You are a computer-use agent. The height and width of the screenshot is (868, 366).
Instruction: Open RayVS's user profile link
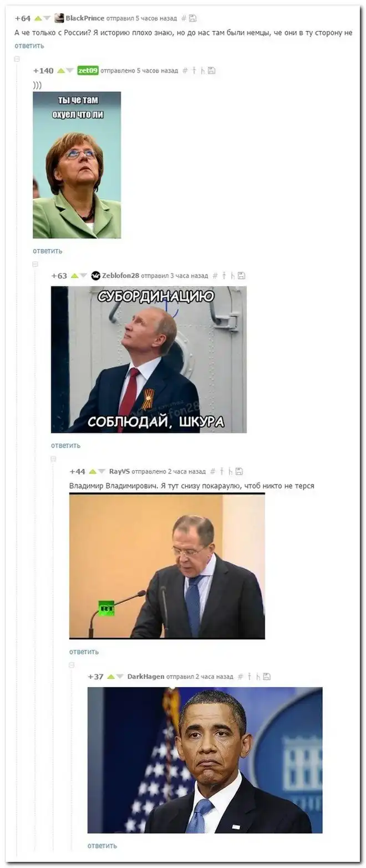coord(119,471)
